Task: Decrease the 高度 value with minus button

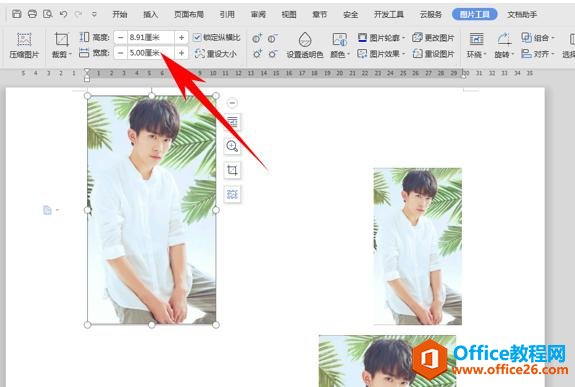Action: tap(120, 37)
